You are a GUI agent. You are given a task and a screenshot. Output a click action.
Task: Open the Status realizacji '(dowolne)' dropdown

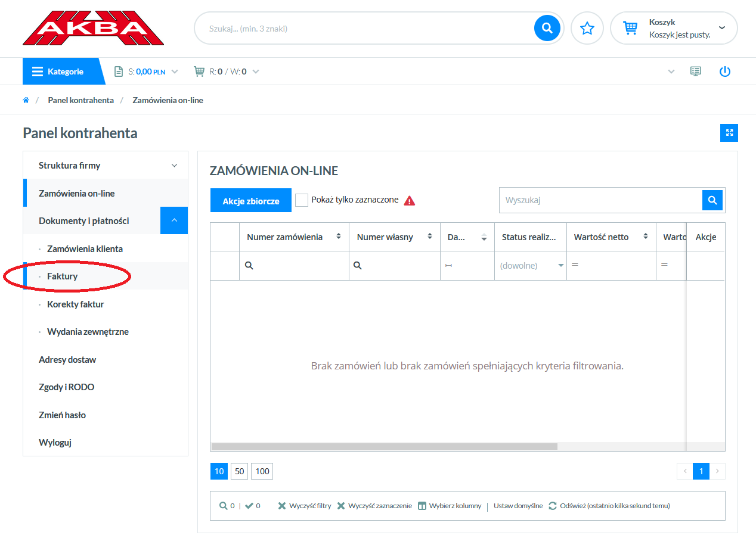tap(532, 266)
